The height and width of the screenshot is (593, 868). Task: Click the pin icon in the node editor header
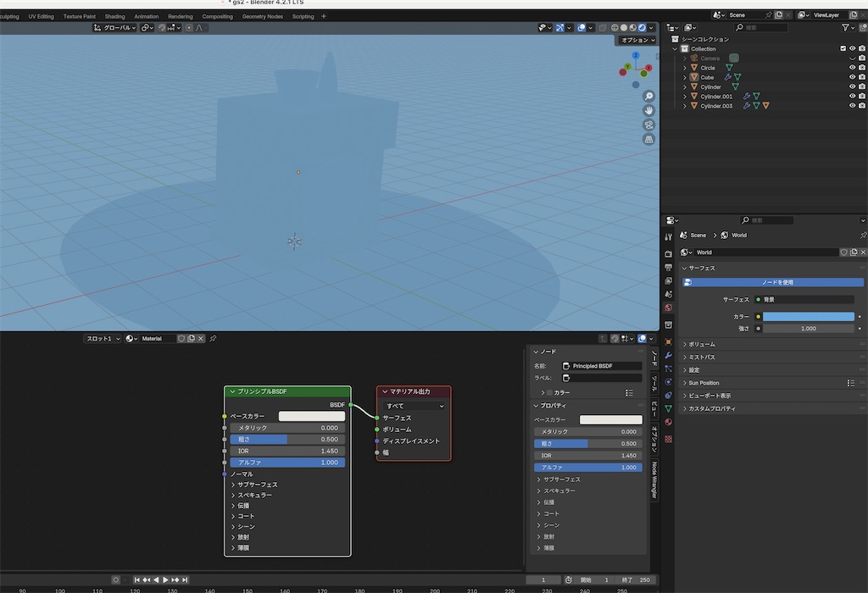pos(213,339)
